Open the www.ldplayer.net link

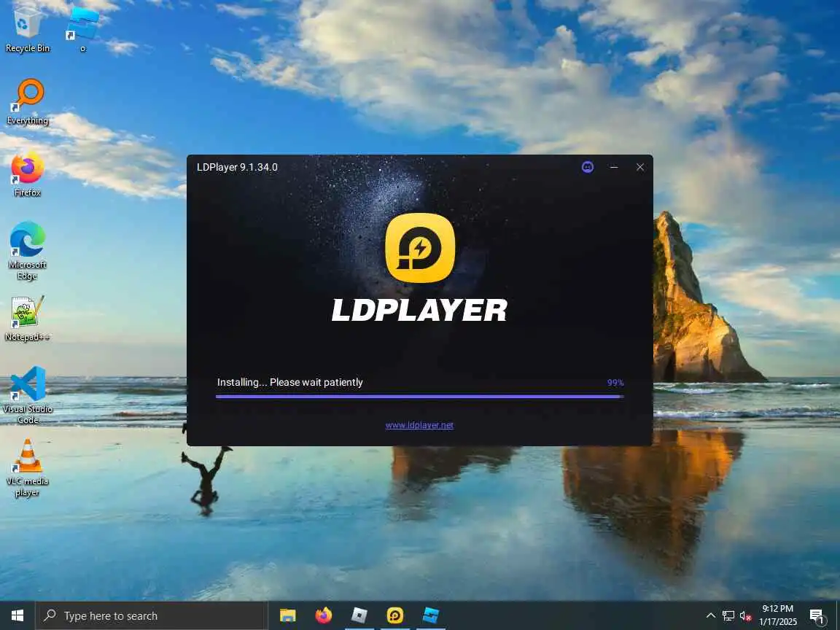pos(419,425)
